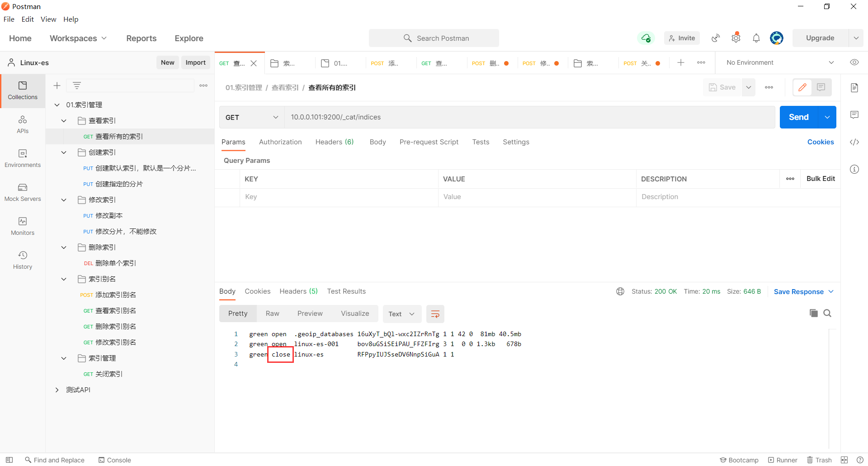Open the user avatar menu

[777, 38]
